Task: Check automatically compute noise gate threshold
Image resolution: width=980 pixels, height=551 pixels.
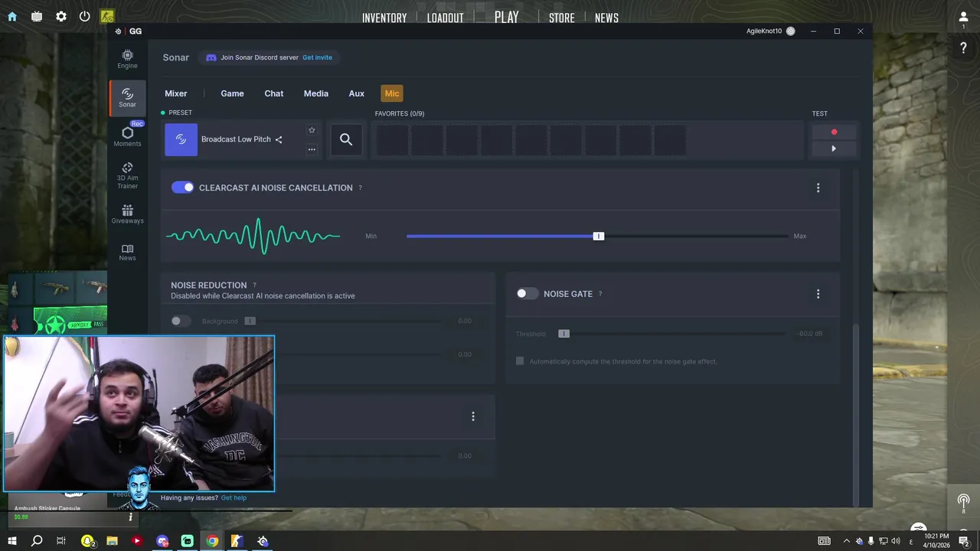Action: coord(520,361)
